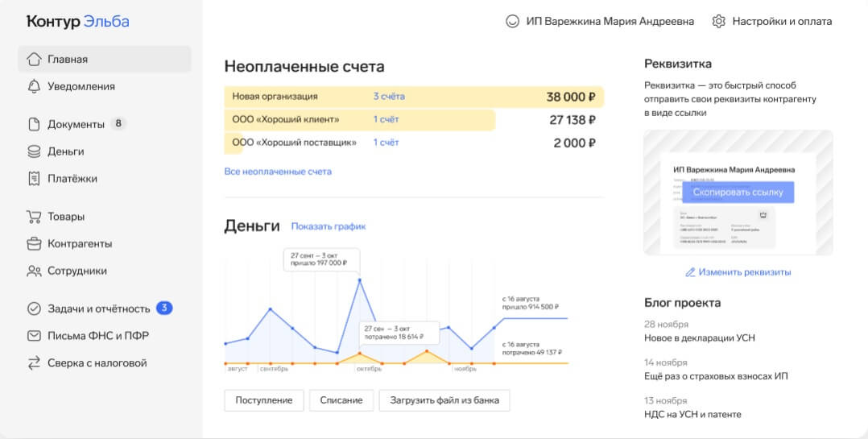Click Скопировать ссылку button

(738, 193)
